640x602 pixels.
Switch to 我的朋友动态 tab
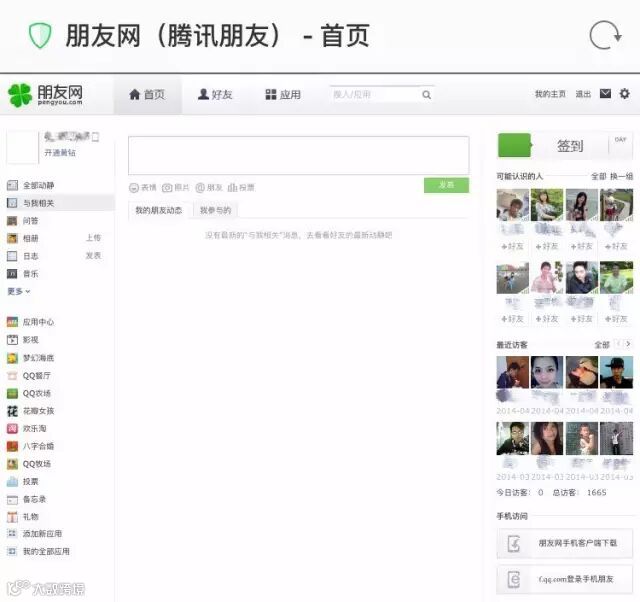click(x=158, y=210)
